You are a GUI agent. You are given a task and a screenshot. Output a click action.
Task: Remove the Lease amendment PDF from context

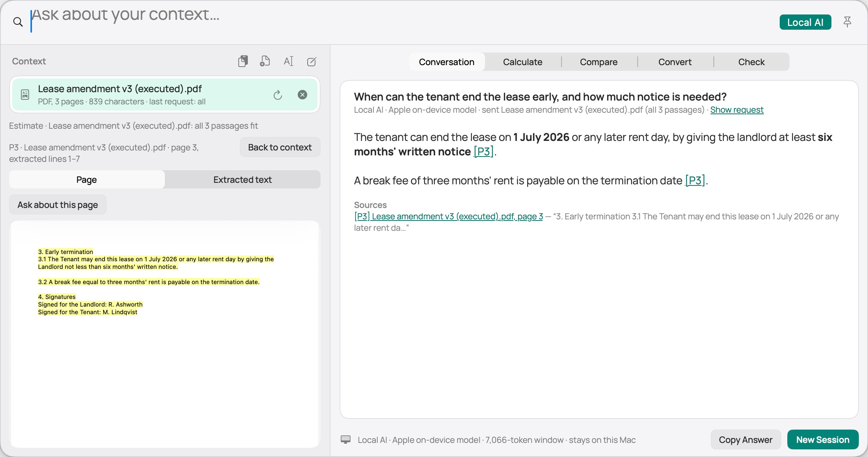302,95
